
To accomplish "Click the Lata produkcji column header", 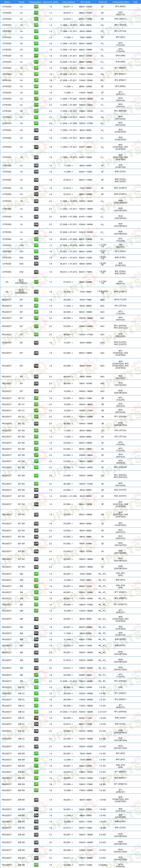I will pyautogui.click(x=69, y=2).
